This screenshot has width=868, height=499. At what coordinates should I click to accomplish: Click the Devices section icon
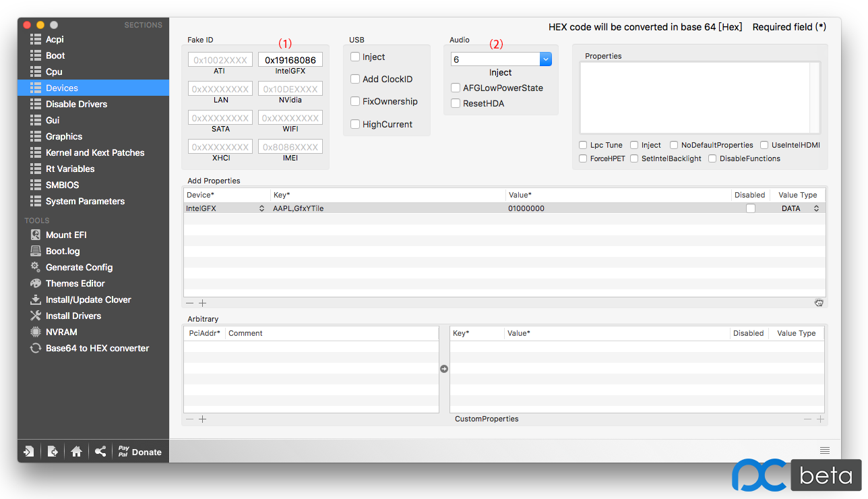pyautogui.click(x=36, y=88)
